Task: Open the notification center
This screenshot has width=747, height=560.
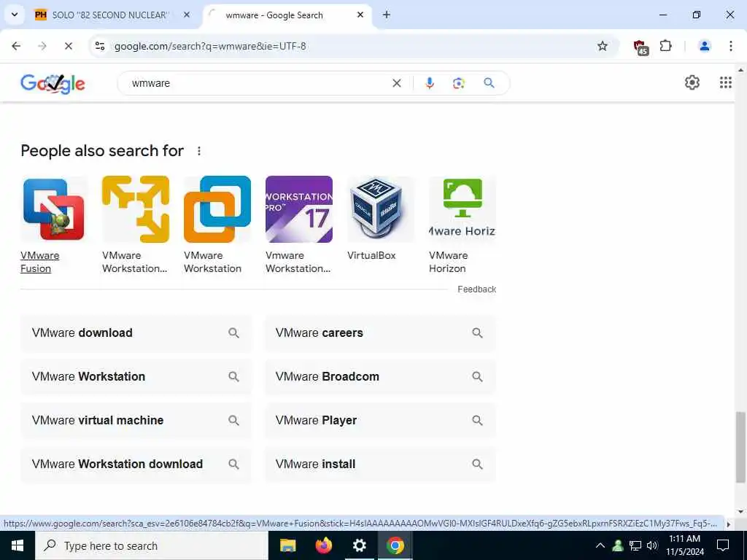Action: tap(723, 545)
